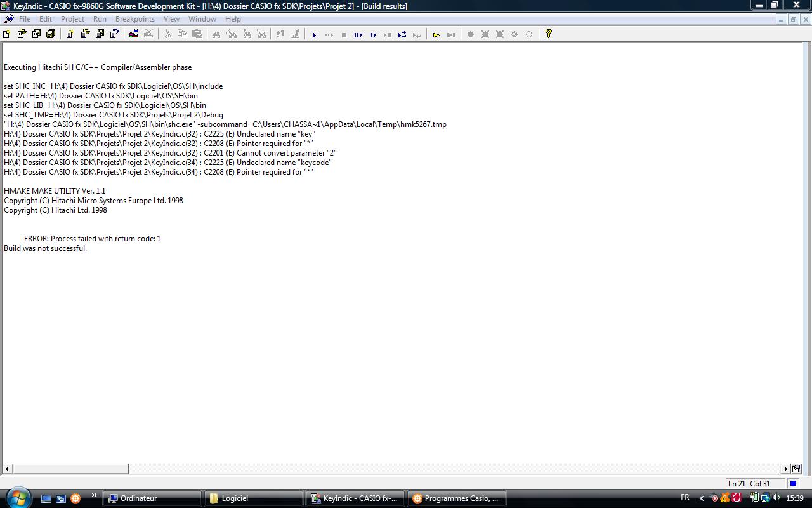Click the Undeclared name "key" error line
Screen dimensions: 812x508
(159, 134)
